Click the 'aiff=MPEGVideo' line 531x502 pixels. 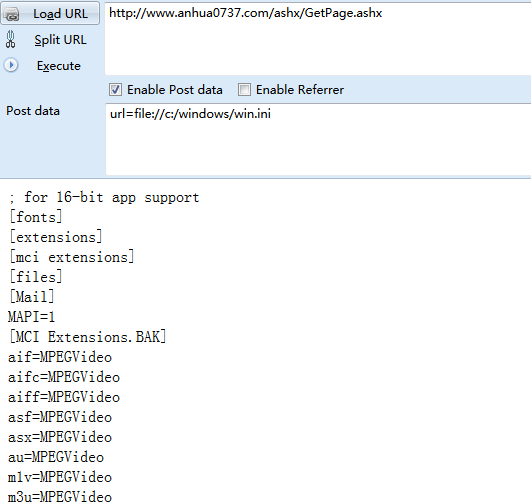click(x=64, y=397)
